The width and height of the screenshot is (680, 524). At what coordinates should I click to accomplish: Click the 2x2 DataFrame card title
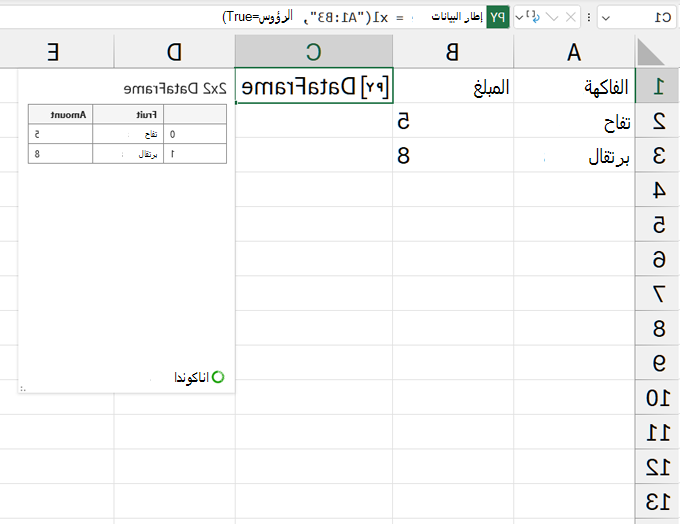point(175,88)
